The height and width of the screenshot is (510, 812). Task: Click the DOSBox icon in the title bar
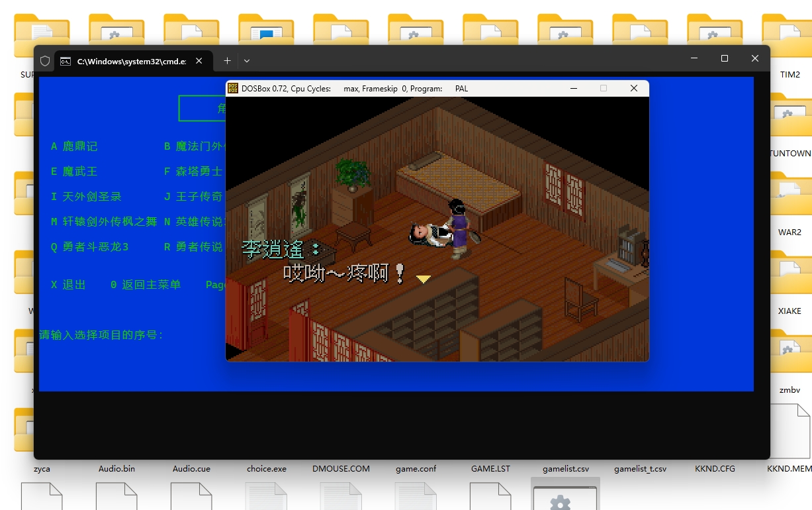(233, 88)
